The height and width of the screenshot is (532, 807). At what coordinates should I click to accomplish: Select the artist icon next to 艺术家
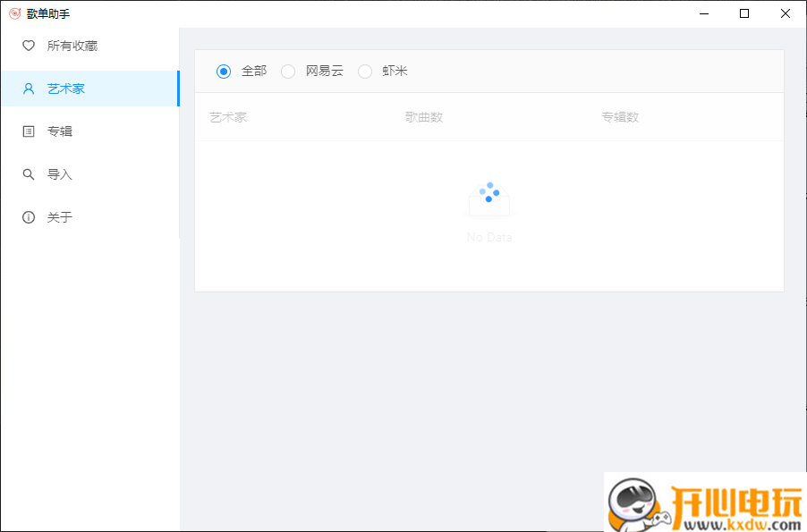pyautogui.click(x=28, y=88)
